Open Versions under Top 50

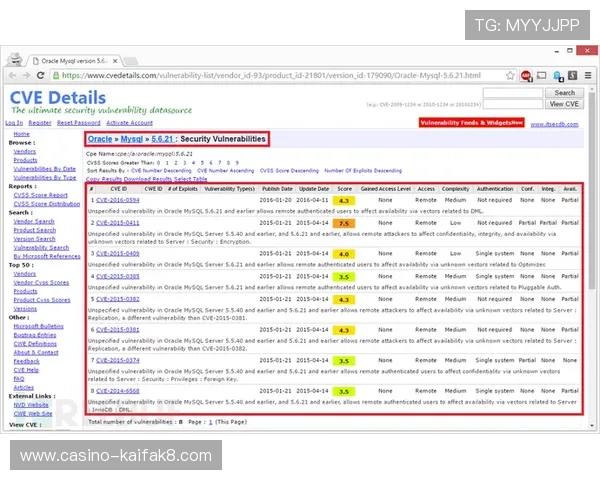pos(25,309)
